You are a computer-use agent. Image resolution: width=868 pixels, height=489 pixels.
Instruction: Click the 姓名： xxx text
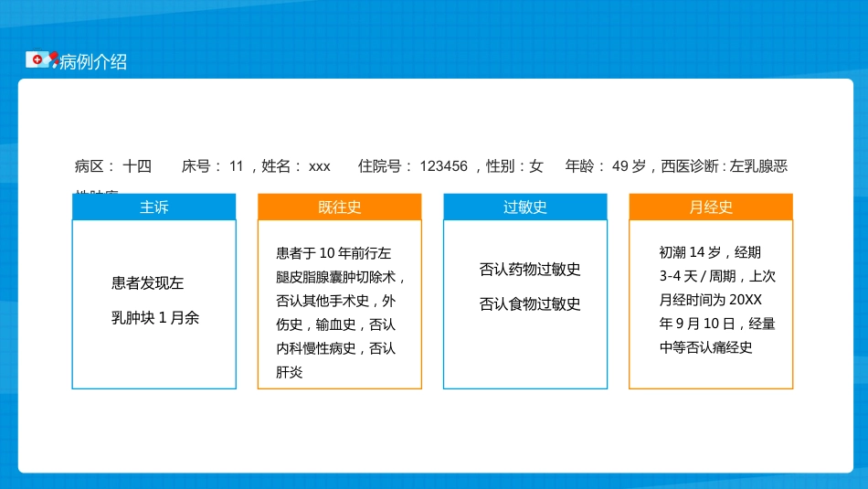pyautogui.click(x=296, y=166)
